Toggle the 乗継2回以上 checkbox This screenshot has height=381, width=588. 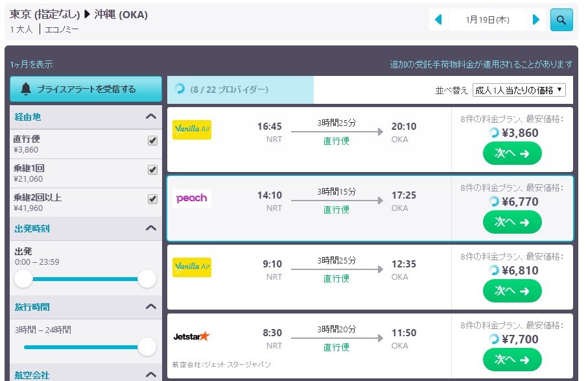tap(152, 199)
